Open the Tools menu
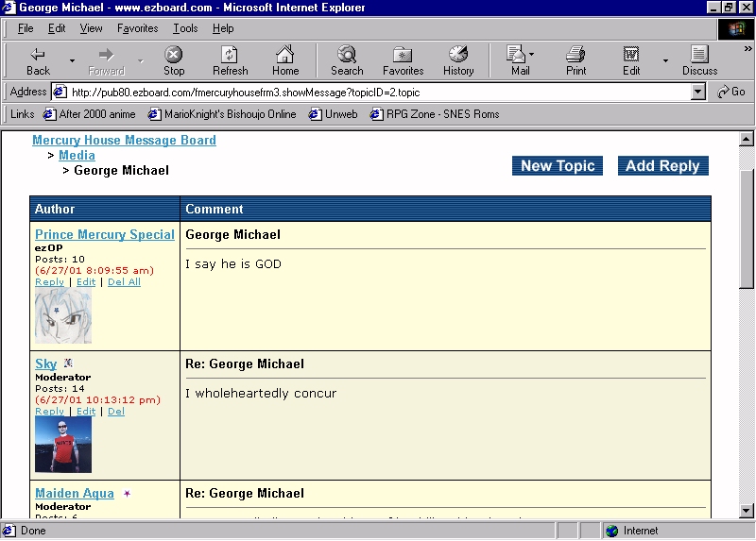 [x=185, y=28]
